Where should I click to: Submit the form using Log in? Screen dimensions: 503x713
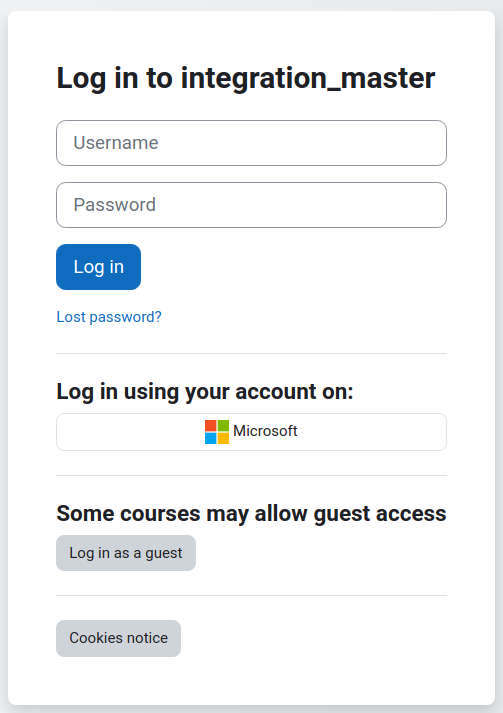[98, 267]
